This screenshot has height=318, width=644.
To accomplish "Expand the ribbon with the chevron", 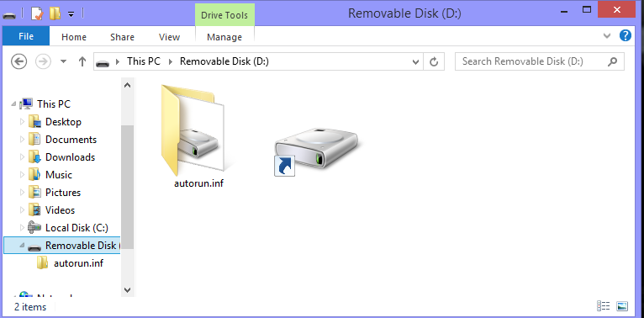I will (607, 36).
